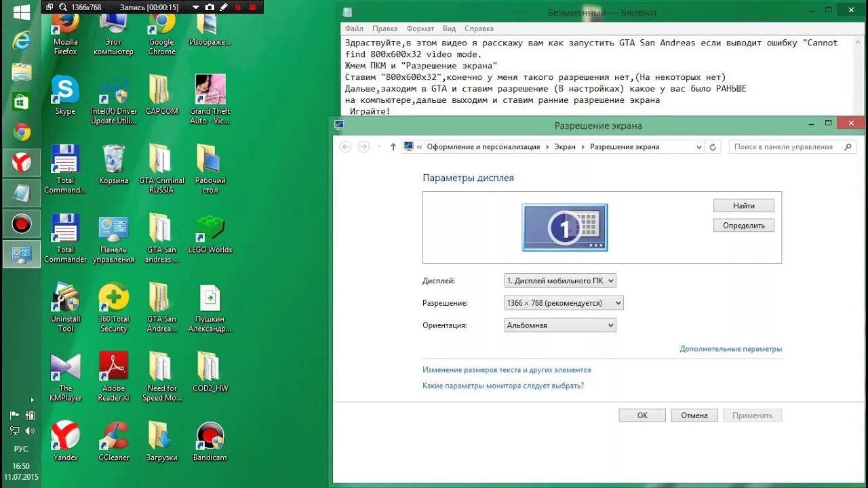Select Grand Theft Auto Vice City shortcut
The image size is (868, 488).
click(210, 100)
